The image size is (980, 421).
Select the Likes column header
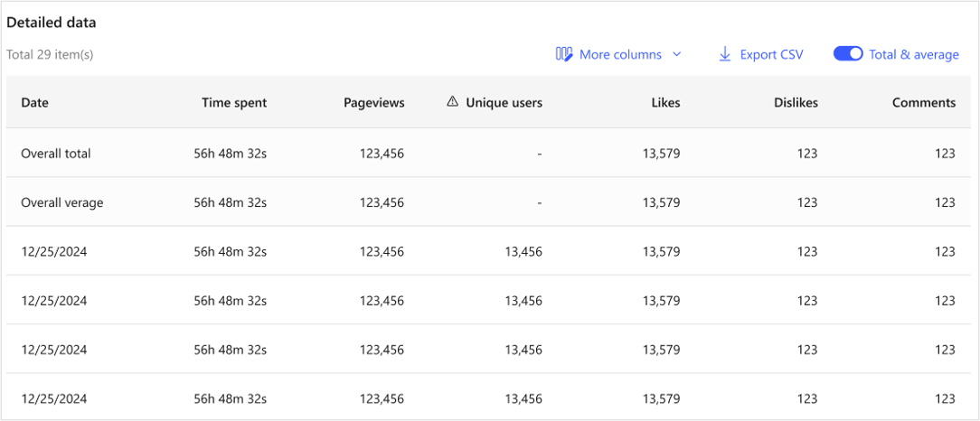[x=665, y=103]
